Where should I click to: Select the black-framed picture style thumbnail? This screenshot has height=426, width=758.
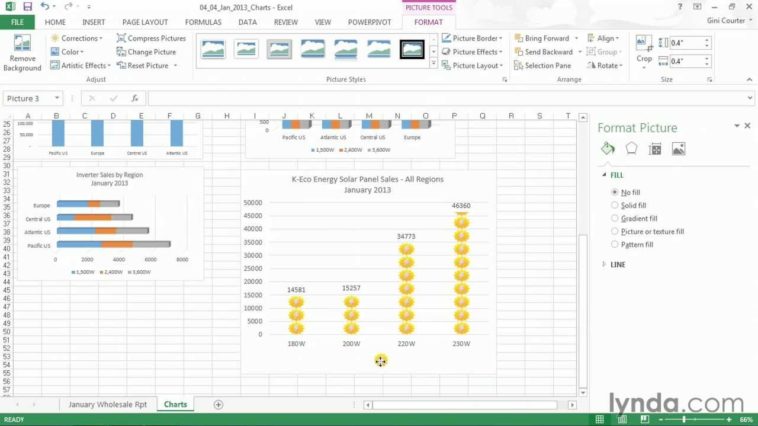(x=411, y=49)
